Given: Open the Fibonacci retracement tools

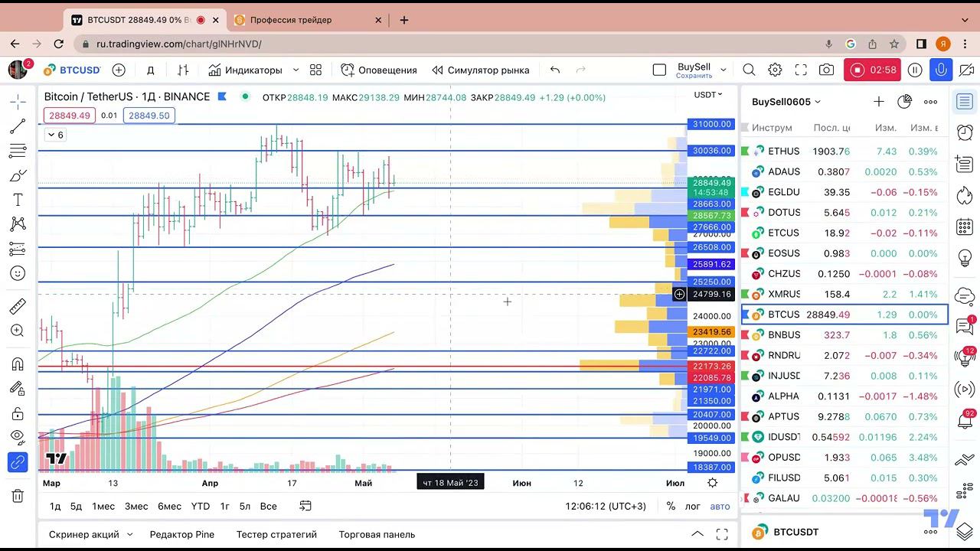Looking at the screenshot, I should click(18, 150).
